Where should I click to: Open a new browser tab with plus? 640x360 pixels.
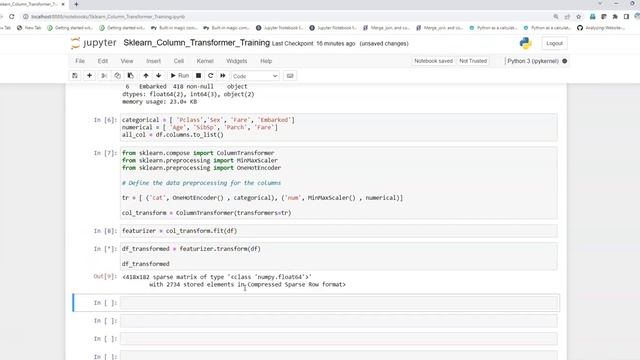(x=76, y=4)
